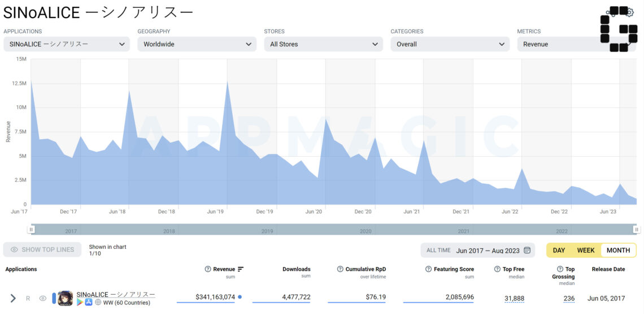Click the Show Top Lines button
Screen dimensions: 644x314
pos(42,250)
